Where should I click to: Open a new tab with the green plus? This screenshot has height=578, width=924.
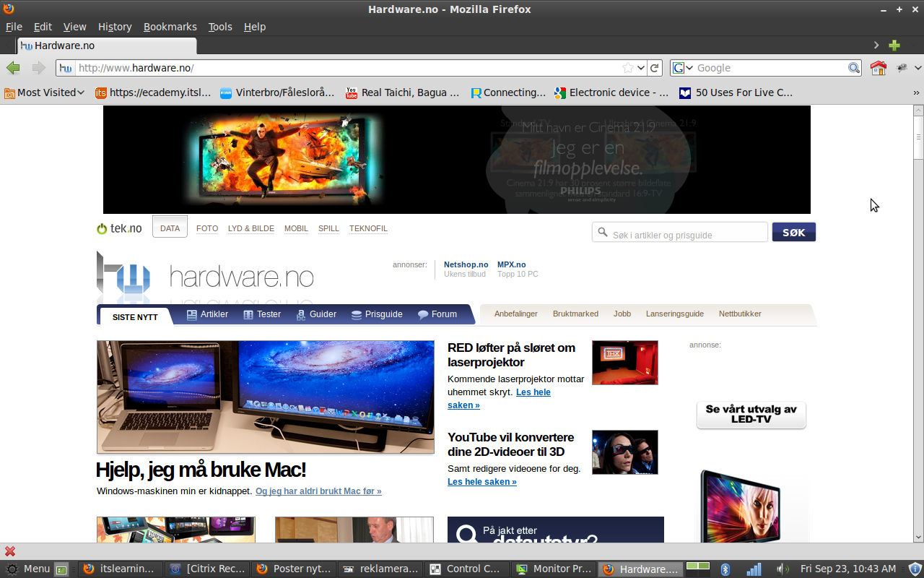click(x=894, y=46)
